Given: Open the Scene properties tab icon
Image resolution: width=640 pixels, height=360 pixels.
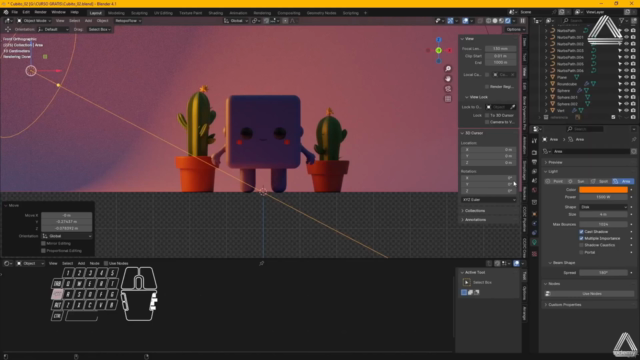Looking at the screenshot, I should coord(534,181).
